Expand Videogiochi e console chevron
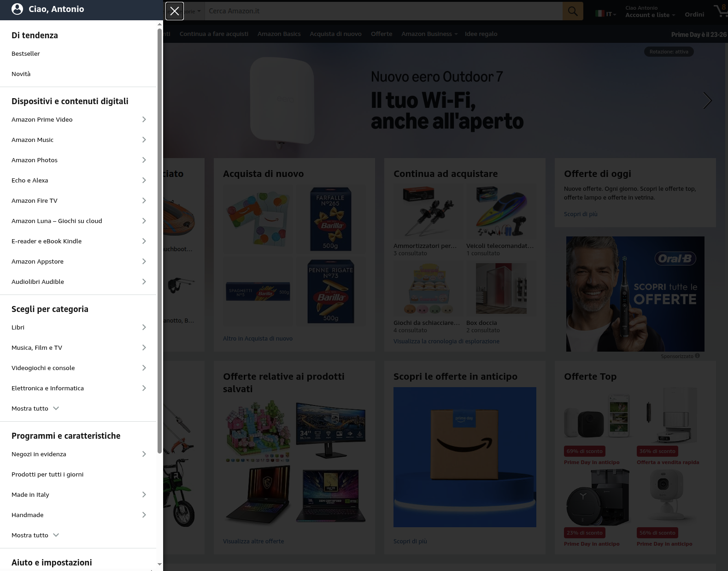The width and height of the screenshot is (728, 571). click(x=144, y=368)
